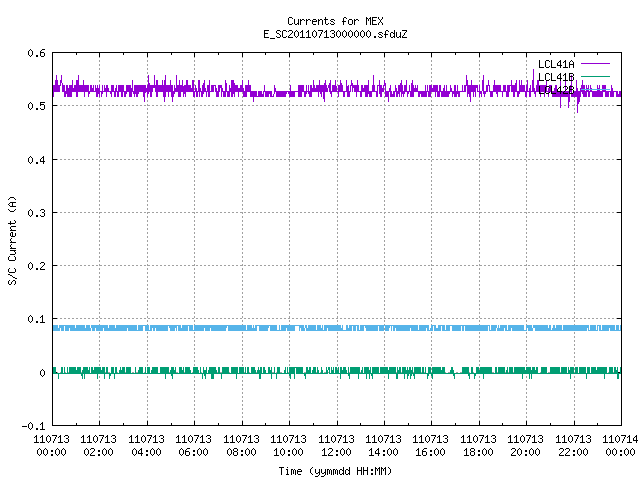This screenshot has width=640, height=480.
Task: Click the 06:00 time tick label
Action: [x=193, y=452]
